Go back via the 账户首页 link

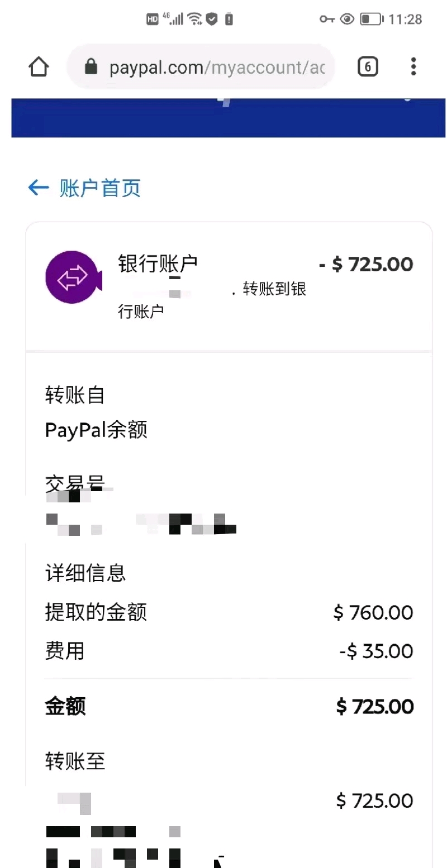point(100,188)
